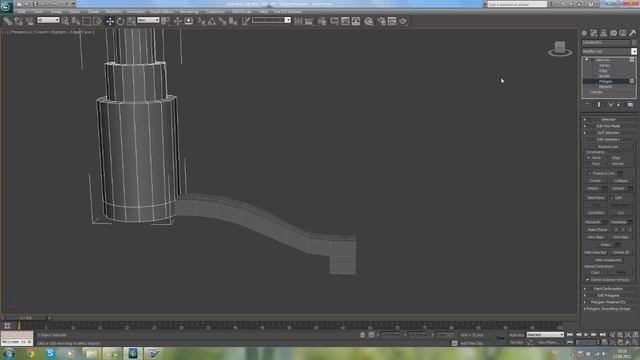Screen dimensions: 640x360
Task: Open the selection filter dropdown
Action: pyautogui.click(x=48, y=20)
